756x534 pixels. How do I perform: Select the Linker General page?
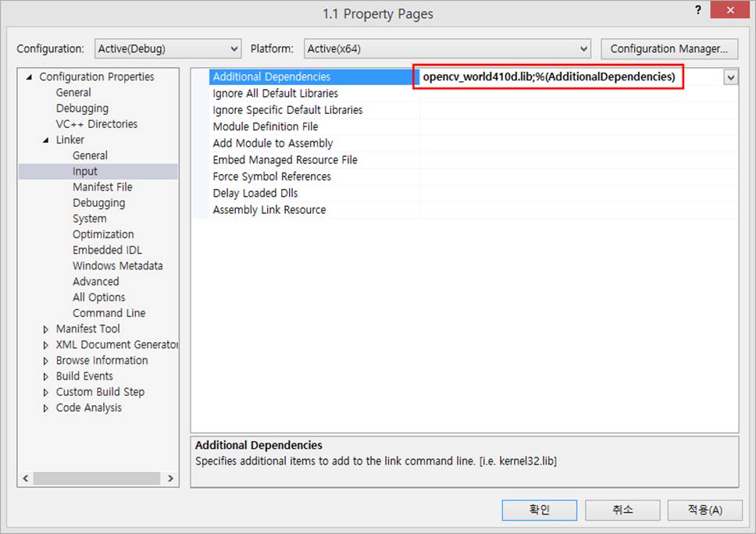90,155
